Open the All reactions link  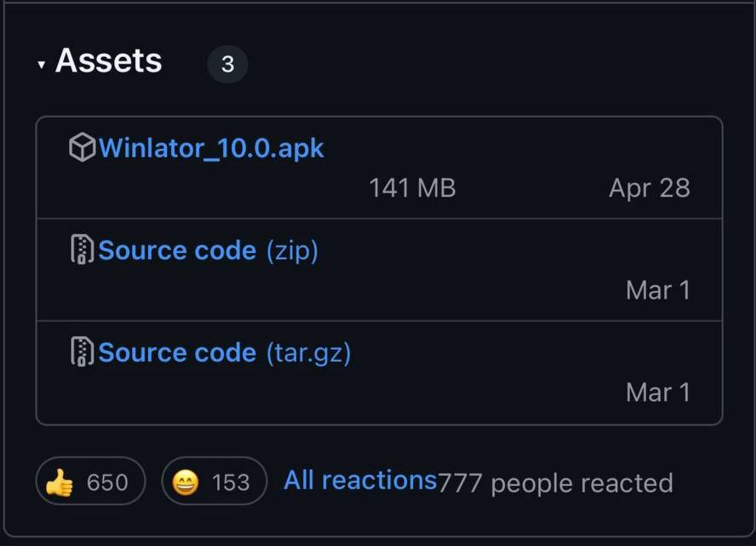(x=360, y=480)
